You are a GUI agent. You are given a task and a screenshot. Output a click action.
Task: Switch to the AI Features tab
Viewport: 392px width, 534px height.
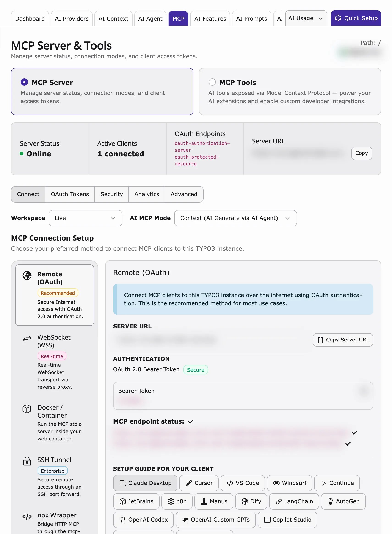tap(210, 19)
